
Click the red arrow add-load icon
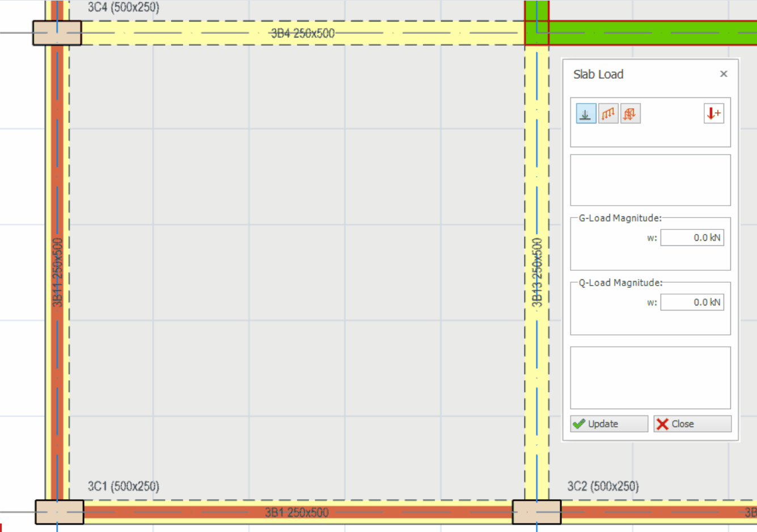coord(713,114)
